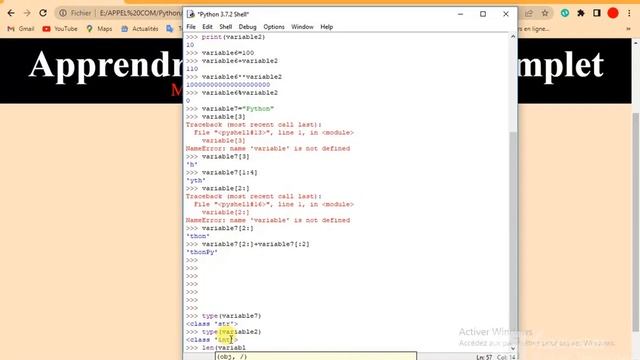Image resolution: width=640 pixels, height=360 pixels.
Task: Click the output 'thonPy'
Action: [x=202, y=252]
